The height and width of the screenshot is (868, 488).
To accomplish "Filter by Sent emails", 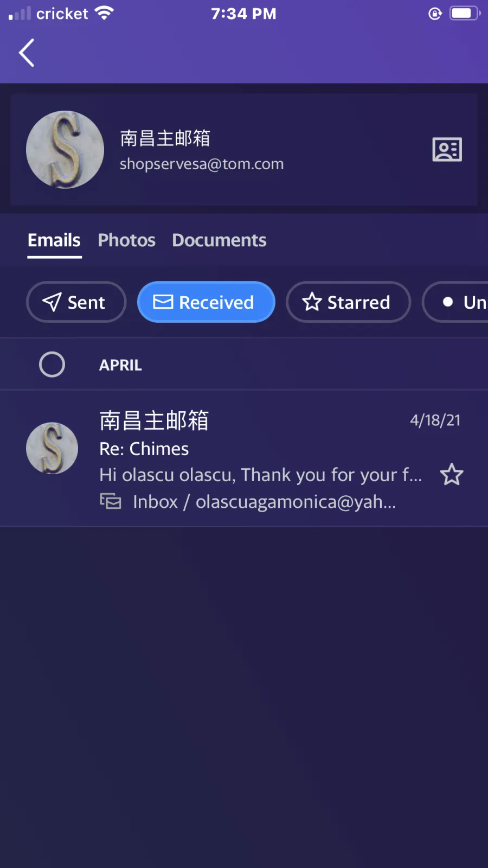I will 76,302.
